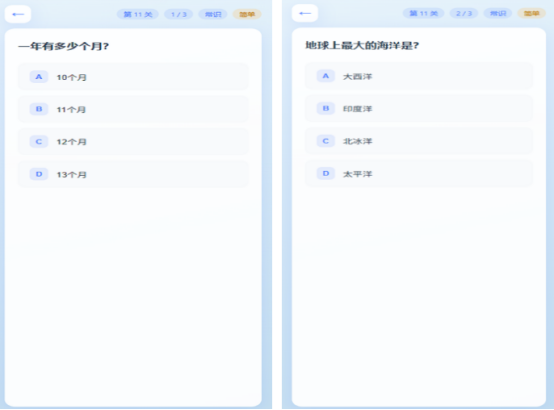Tap 第11关 badge beside the 1/3 counter

click(138, 14)
